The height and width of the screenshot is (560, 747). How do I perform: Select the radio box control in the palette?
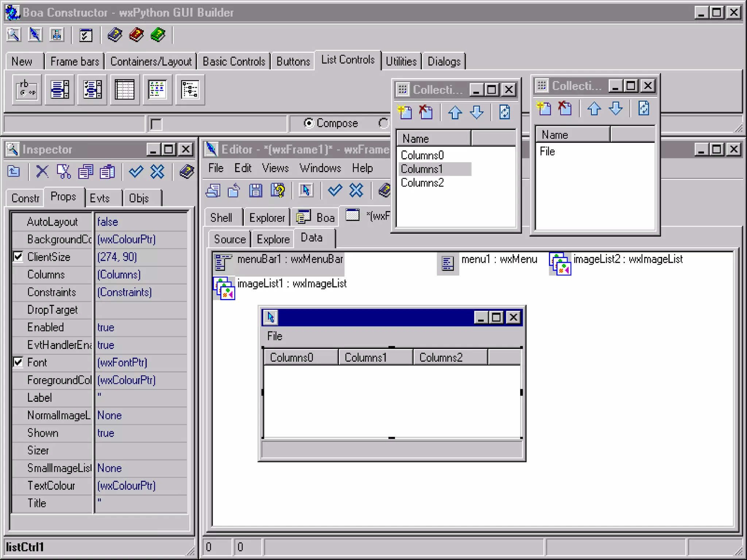tap(27, 90)
